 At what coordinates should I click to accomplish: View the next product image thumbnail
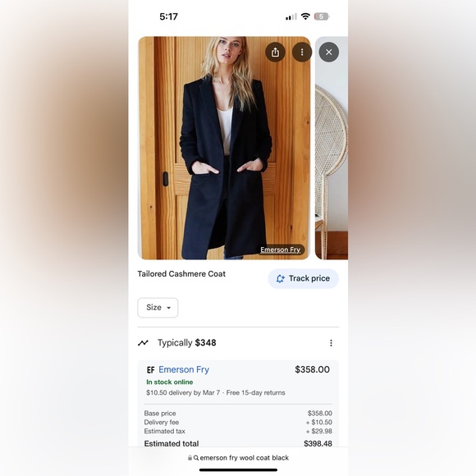click(x=332, y=148)
